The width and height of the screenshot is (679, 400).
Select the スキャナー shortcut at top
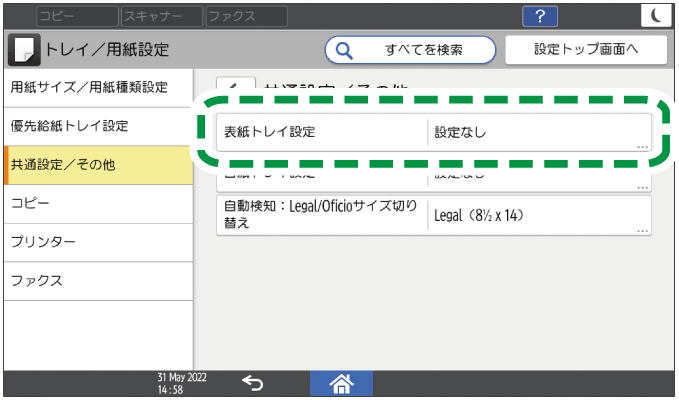pos(162,16)
